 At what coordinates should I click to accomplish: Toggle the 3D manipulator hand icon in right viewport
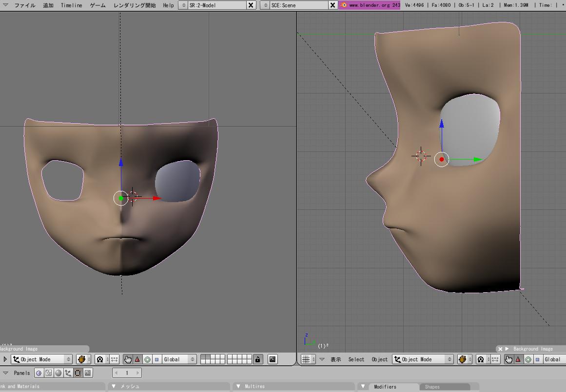(508, 359)
